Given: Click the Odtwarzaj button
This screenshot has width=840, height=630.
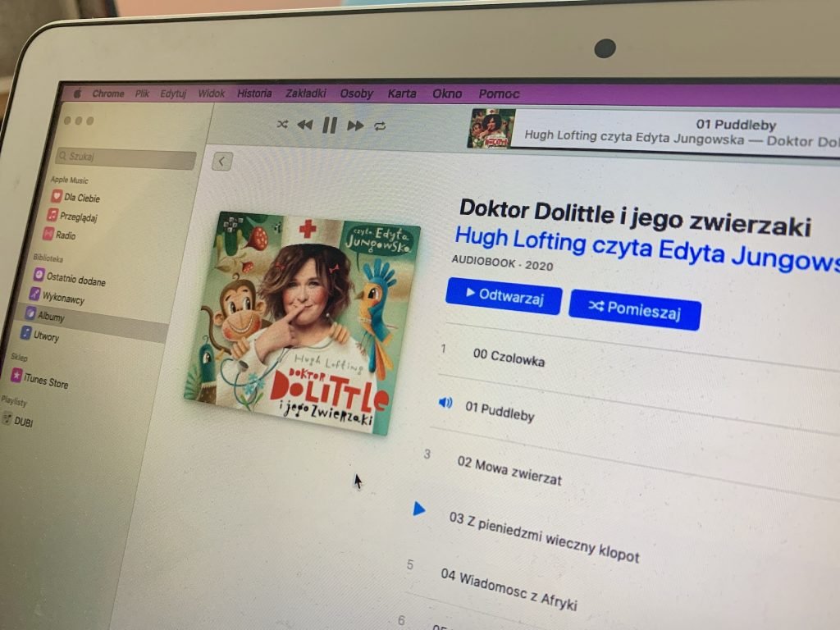Looking at the screenshot, I should coord(504,296).
